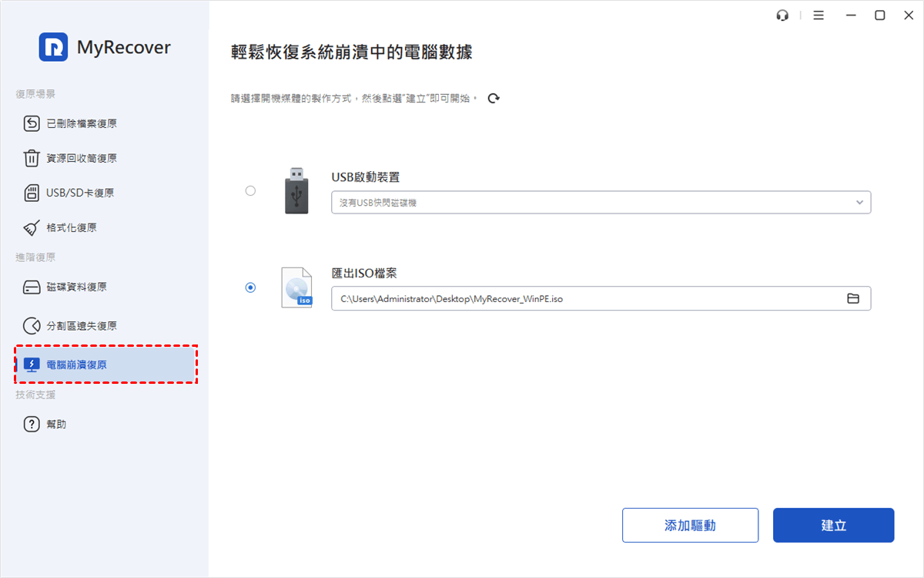Click the 輕鬆恢復系統崩潰中的電腦數據 heading
Viewport: 924px width, 578px height.
[352, 52]
